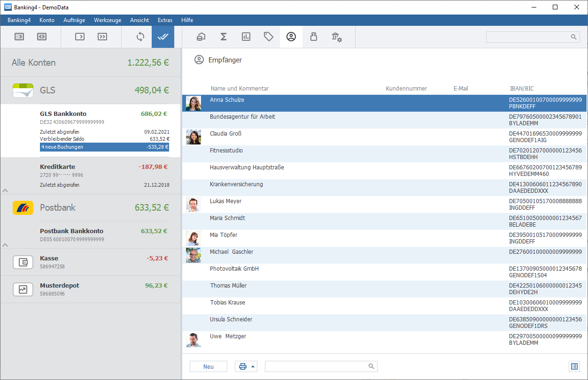Open the Konto menu

(47, 20)
